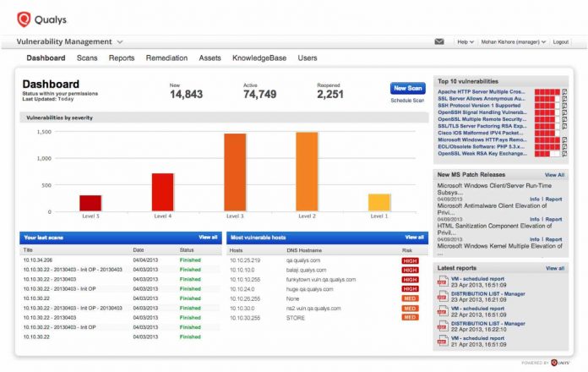Open PDF icon for first DISTRIBUTION LIST report
This screenshot has width=588, height=372.
[x=443, y=297]
